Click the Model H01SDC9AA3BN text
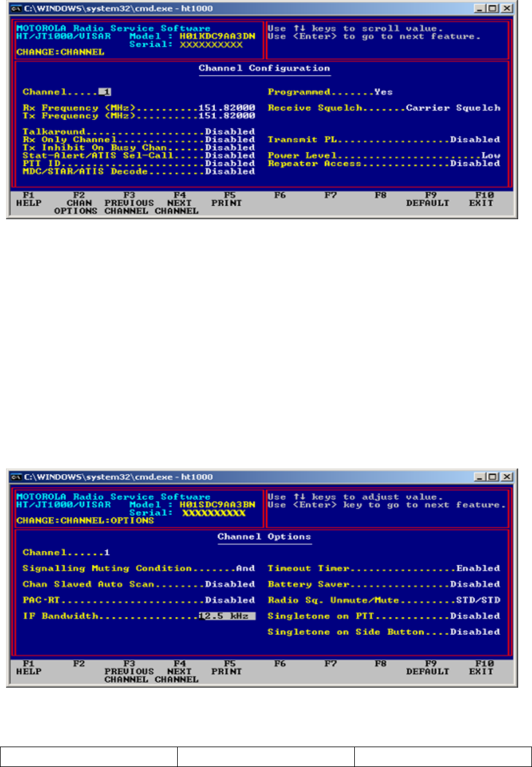This screenshot has width=532, height=767. click(x=192, y=505)
